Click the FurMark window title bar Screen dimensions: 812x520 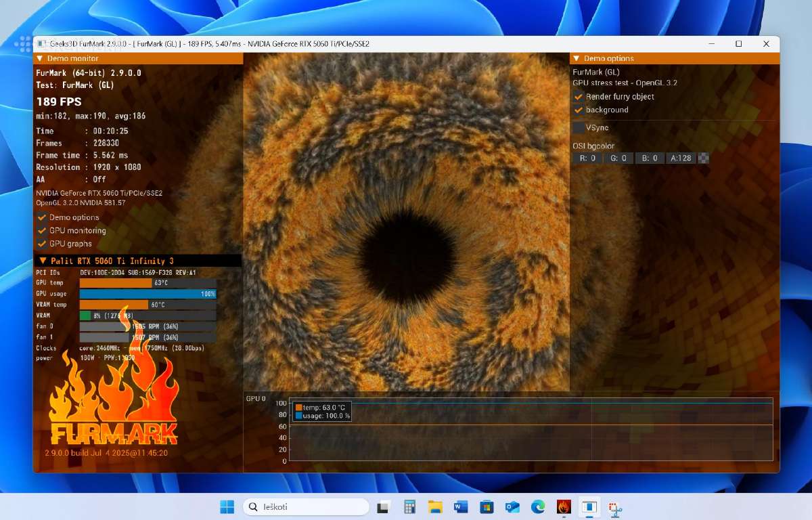[x=406, y=43]
